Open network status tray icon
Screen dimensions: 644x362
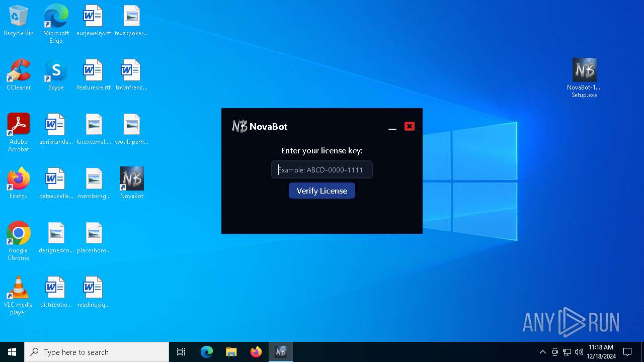pyautogui.click(x=567, y=352)
